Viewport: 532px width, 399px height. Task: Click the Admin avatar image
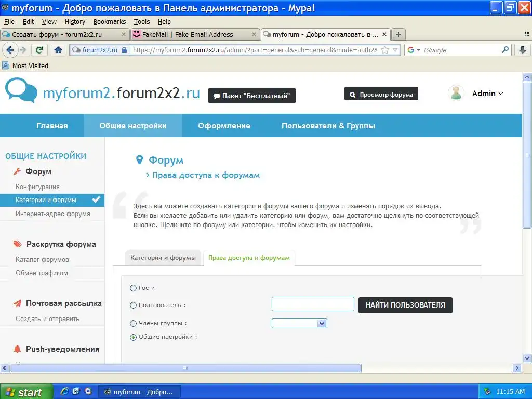pyautogui.click(x=456, y=93)
